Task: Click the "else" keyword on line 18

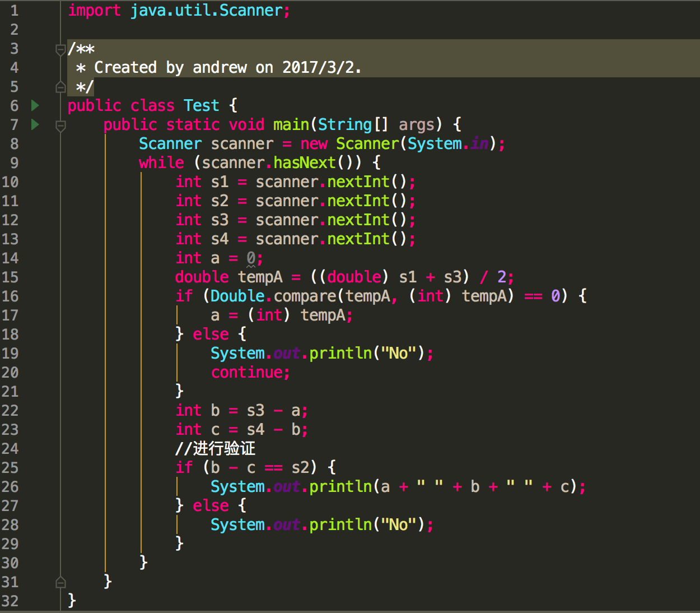Action: click(x=211, y=334)
